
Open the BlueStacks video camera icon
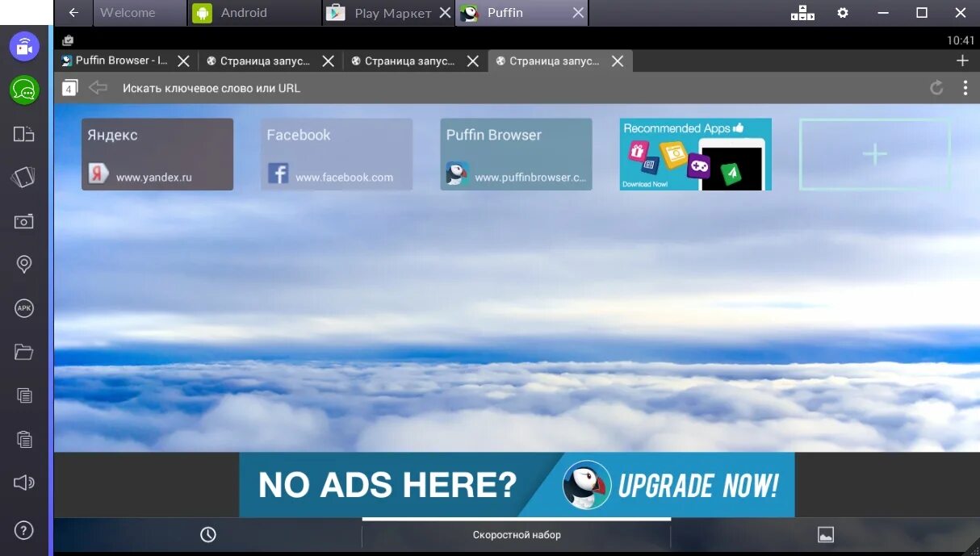pyautogui.click(x=24, y=47)
